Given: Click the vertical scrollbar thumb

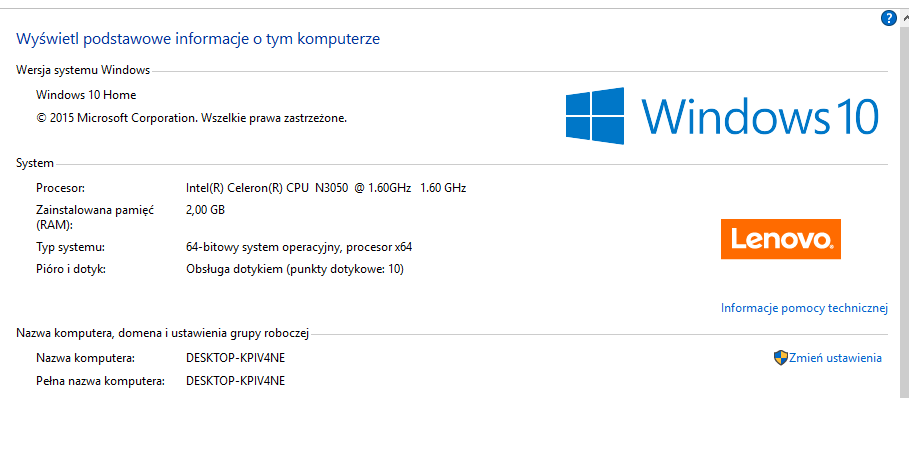Looking at the screenshot, I should (904, 212).
